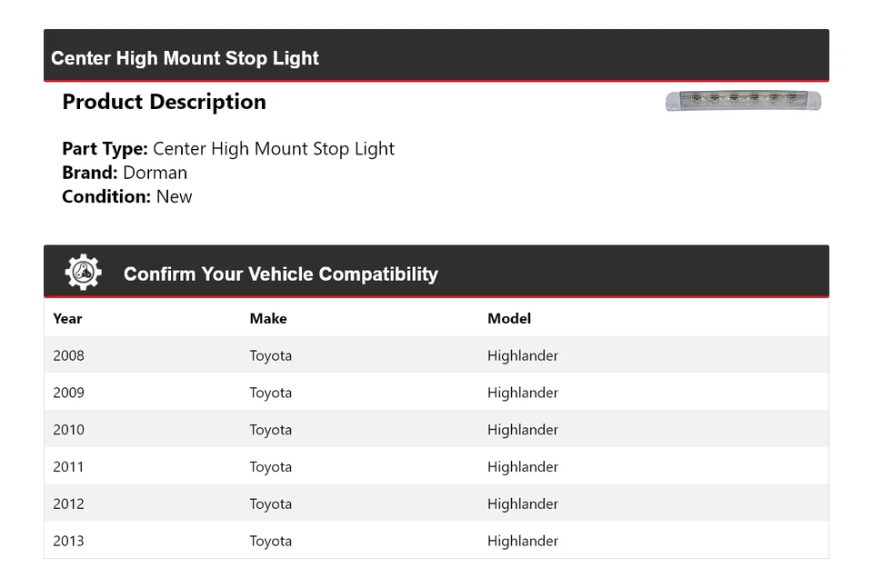Click Highlander in the 2010 row

[523, 430]
